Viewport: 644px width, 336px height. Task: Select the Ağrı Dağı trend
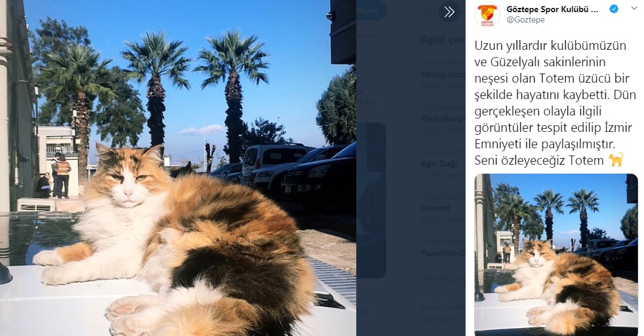(439, 163)
